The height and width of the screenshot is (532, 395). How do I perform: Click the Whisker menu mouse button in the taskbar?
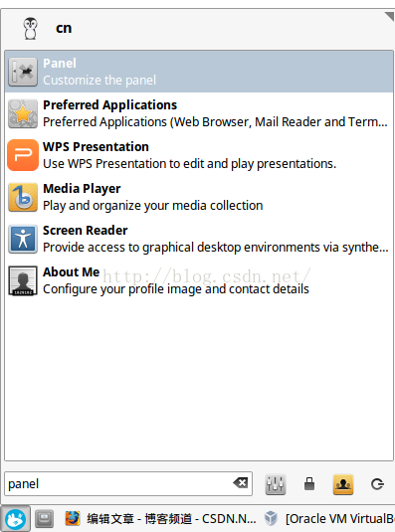15,519
